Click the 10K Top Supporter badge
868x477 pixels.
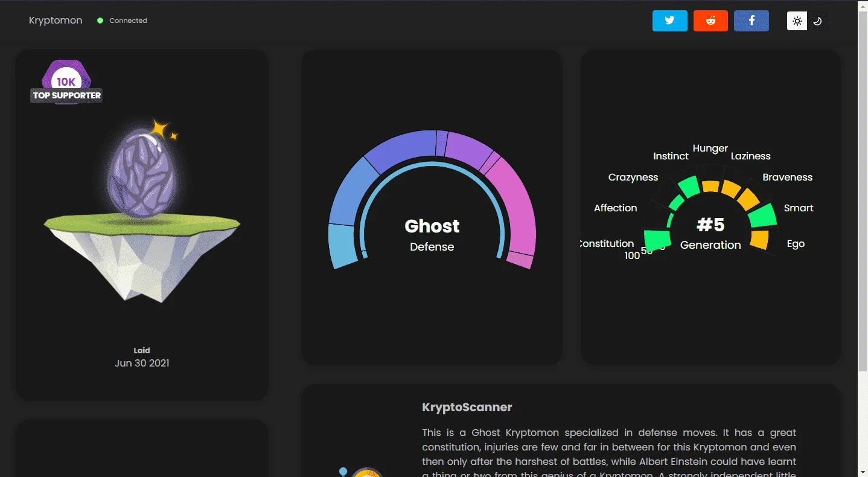tap(66, 82)
